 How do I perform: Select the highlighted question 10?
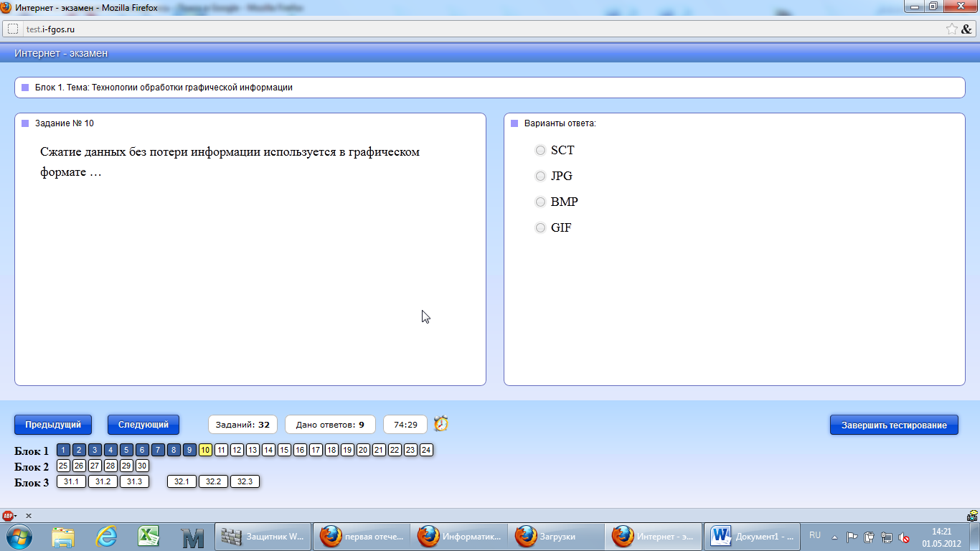tap(205, 451)
